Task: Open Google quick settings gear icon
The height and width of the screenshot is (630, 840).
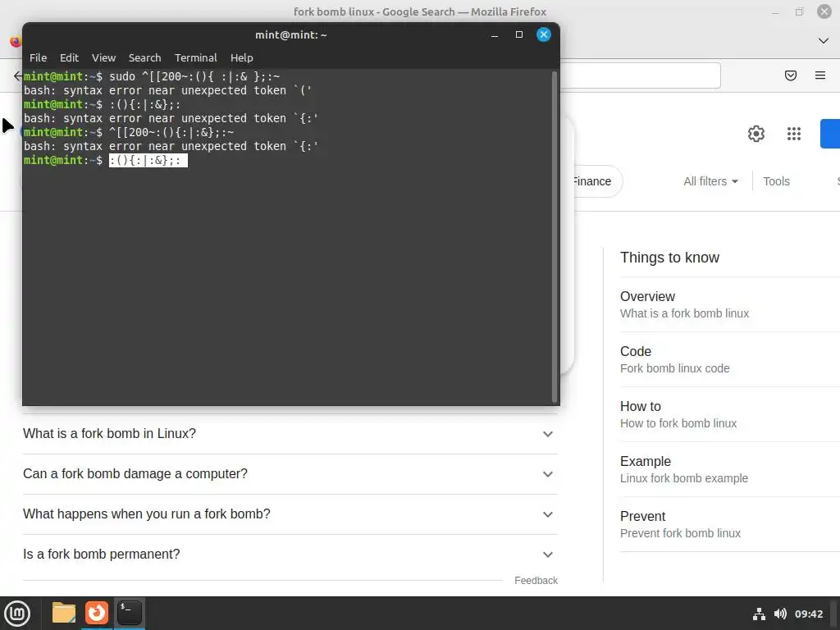Action: (x=756, y=134)
